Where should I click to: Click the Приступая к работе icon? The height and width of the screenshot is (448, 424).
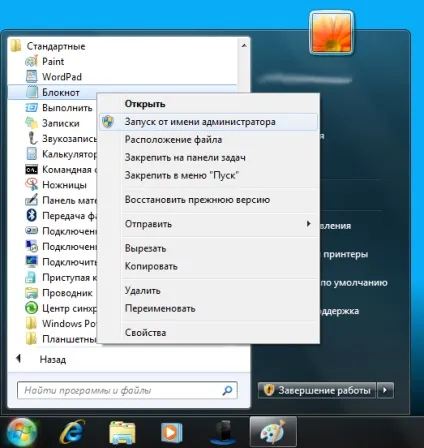(x=31, y=277)
